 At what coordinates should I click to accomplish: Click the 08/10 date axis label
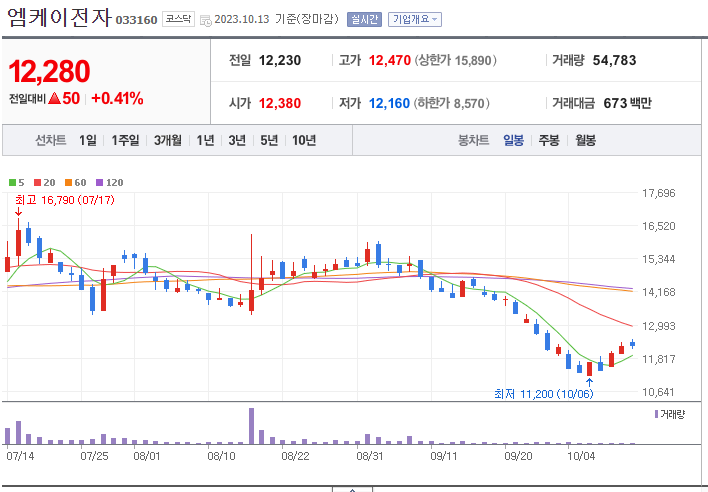point(221,456)
